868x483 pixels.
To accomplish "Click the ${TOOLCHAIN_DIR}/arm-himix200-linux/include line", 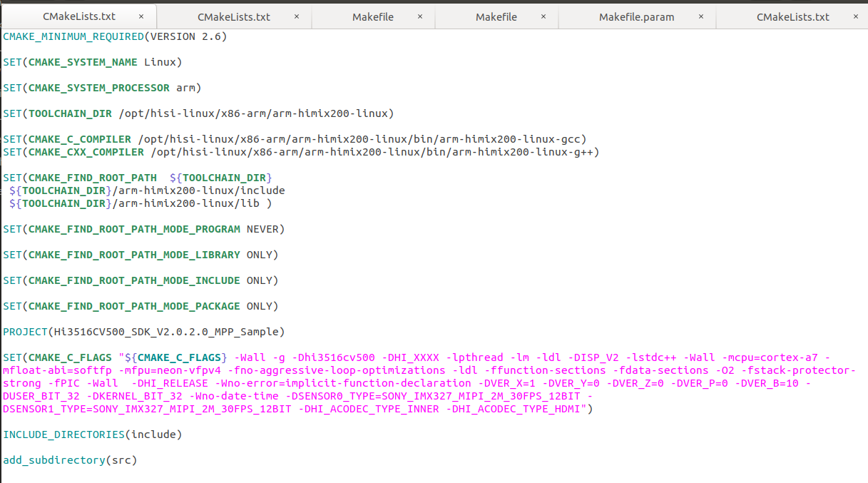I will [x=147, y=190].
